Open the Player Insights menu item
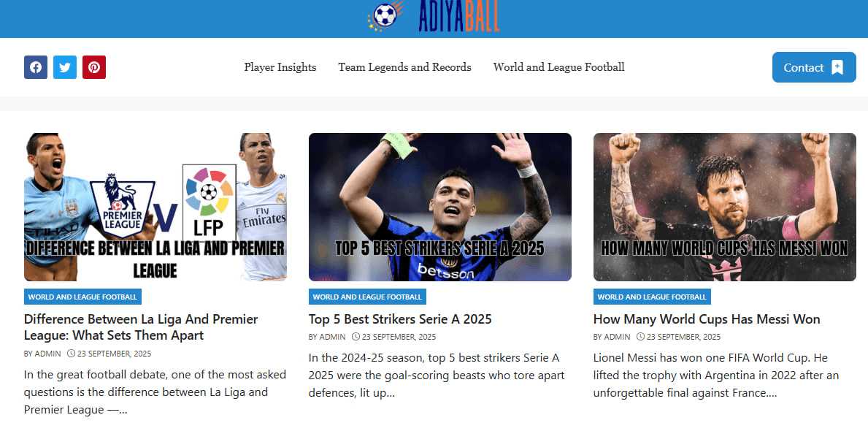Screen dimensions: 868x423 (x=280, y=67)
